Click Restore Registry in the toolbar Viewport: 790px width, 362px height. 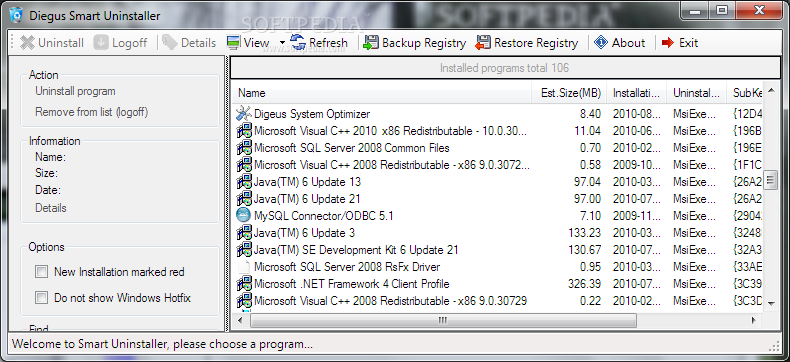(x=526, y=43)
